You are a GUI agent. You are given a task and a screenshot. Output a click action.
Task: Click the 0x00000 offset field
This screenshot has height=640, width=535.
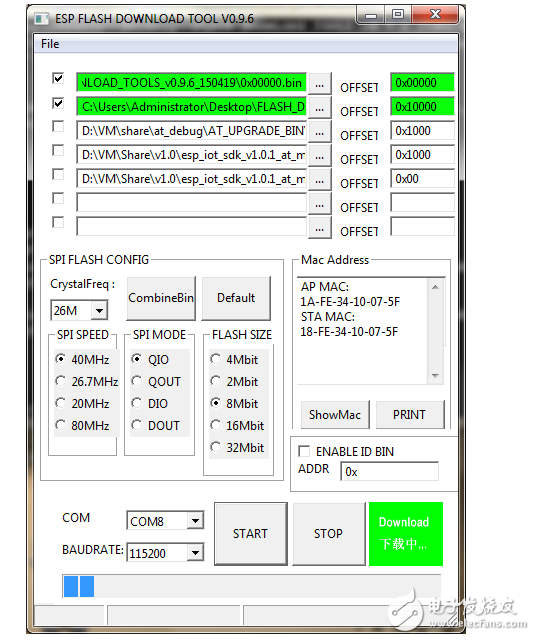[422, 82]
